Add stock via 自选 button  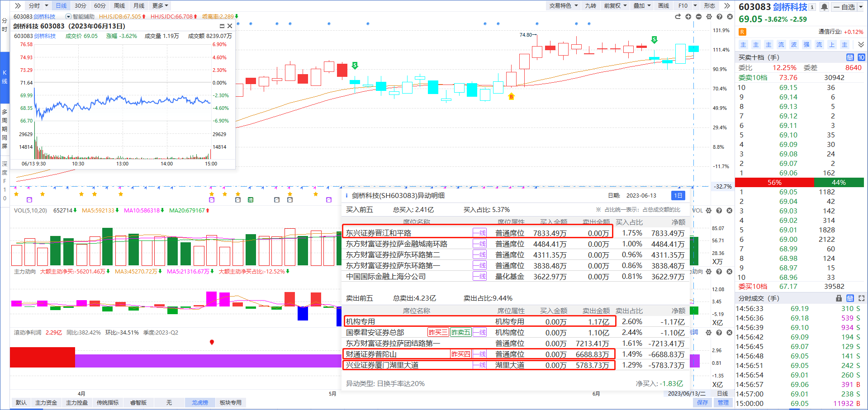tap(844, 7)
